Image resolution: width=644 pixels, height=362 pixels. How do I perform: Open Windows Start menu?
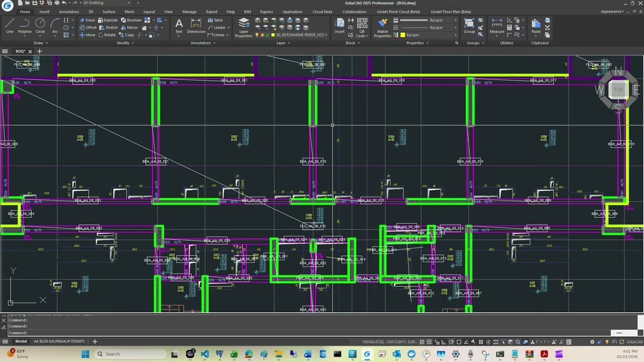coord(85,354)
